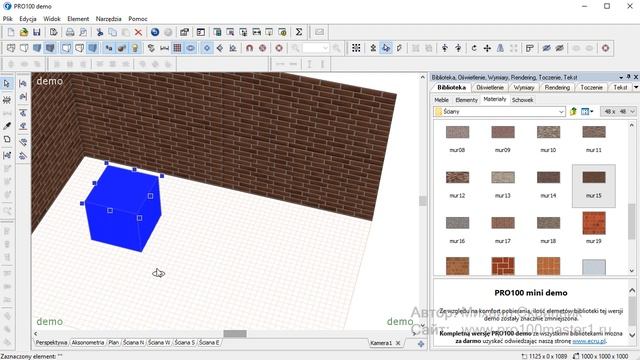
Task: Click the navigation icon beside Kamera1 tab
Action: point(421,344)
